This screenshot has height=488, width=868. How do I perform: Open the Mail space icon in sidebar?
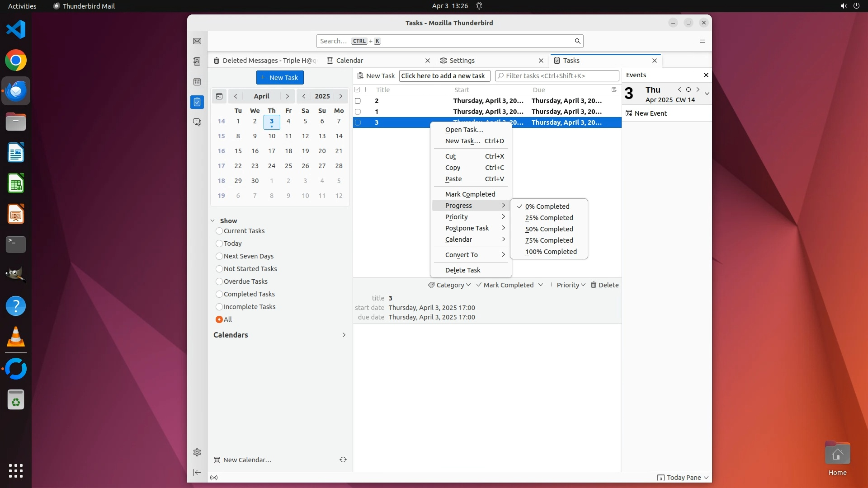coord(197,41)
